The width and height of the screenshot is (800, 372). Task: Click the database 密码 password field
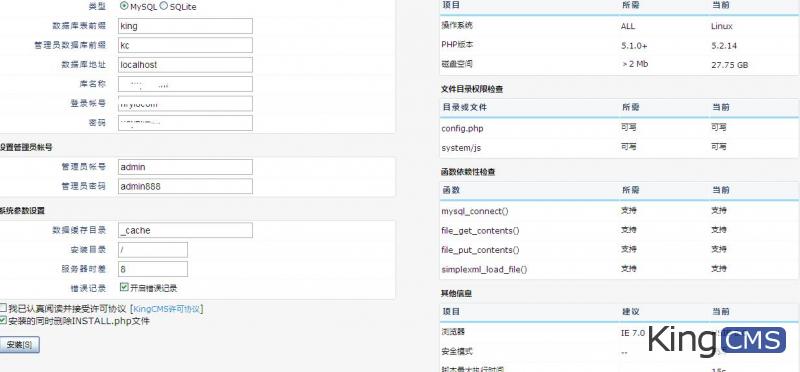[185, 123]
